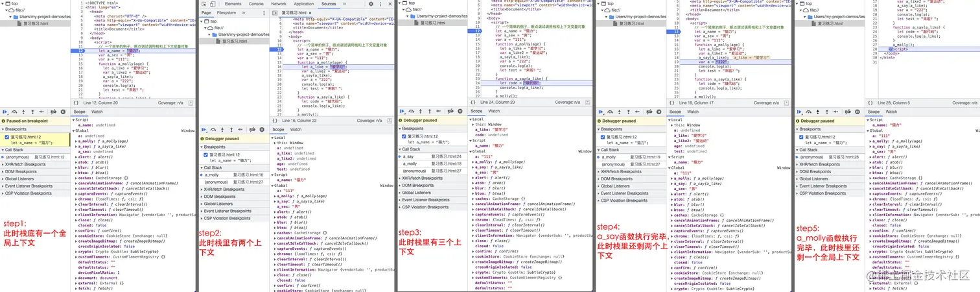Uncheck the 复习练习.html:12 breakpoint in step4 panel
The width and height of the screenshot is (980, 292).
603,137
